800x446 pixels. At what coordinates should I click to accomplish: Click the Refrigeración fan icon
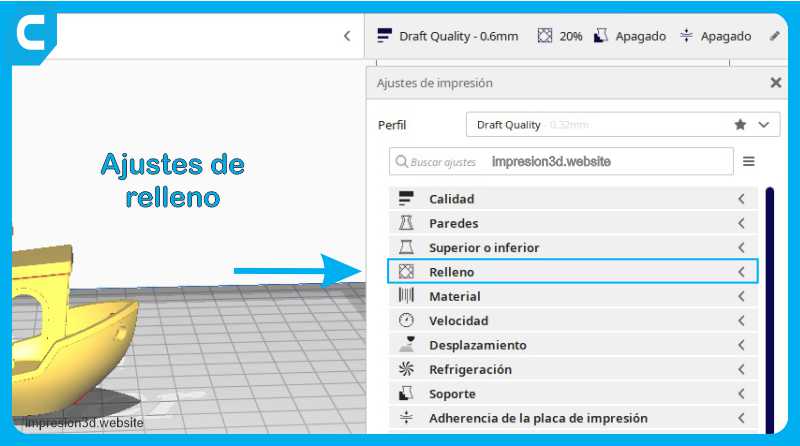[406, 369]
